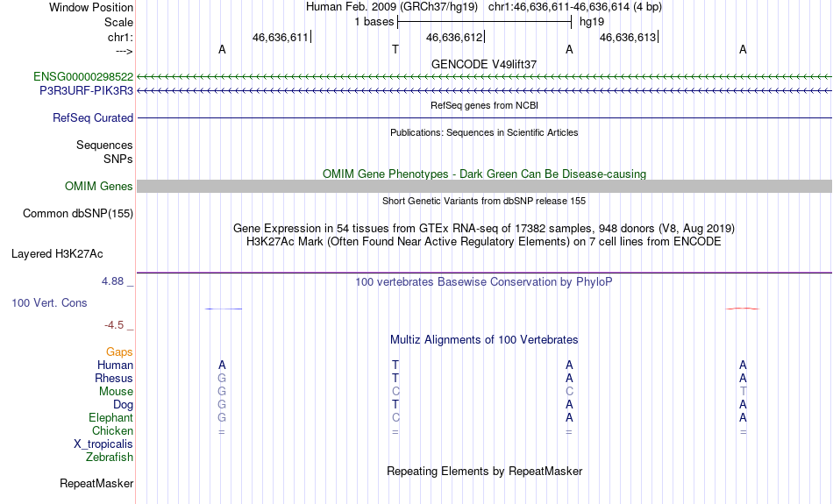Viewport: 833px width, 504px height.
Task: Click the GENCODE V49lift37 track title
Action: (484, 64)
